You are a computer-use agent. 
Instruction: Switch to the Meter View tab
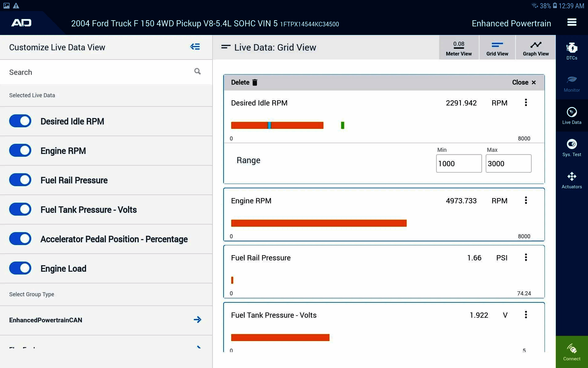pos(458,48)
